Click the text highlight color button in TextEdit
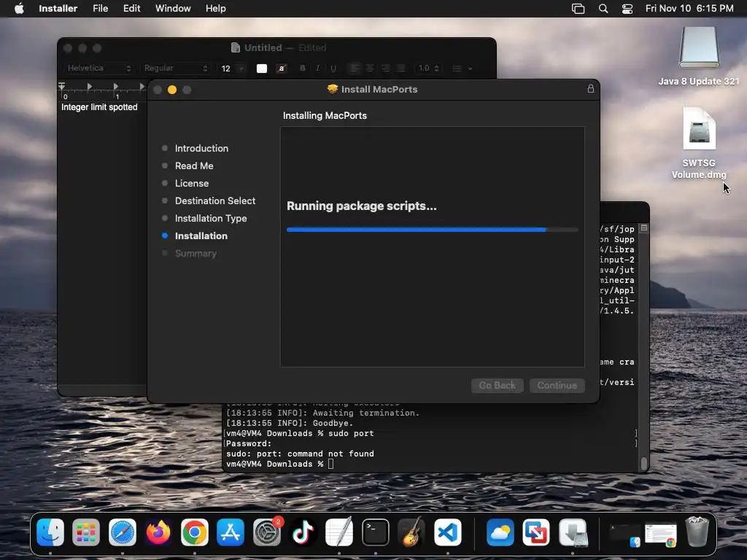Viewport: 747px width, 560px height. (282, 68)
